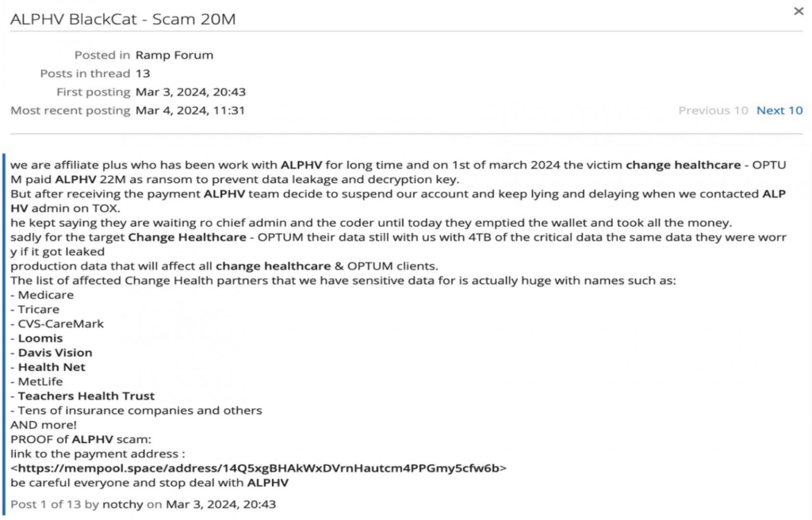Click the bolded Teachers Health Trust entry
This screenshot has width=812, height=520.
click(x=86, y=396)
